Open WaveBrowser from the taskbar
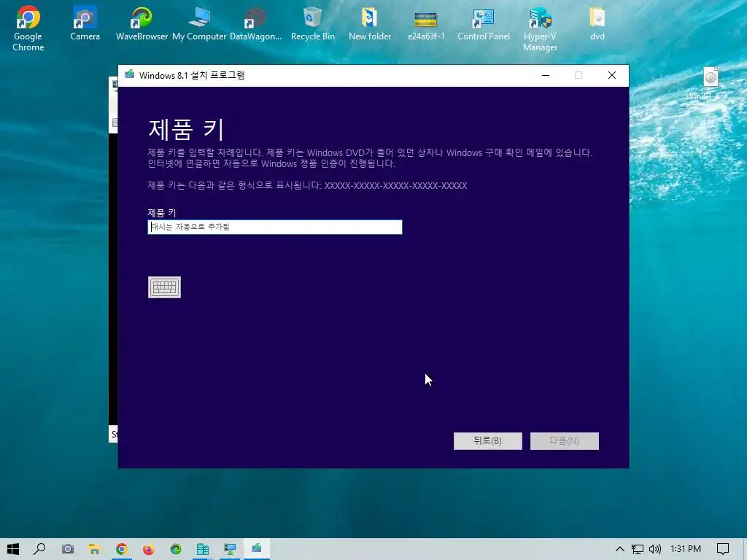This screenshot has height=560, width=747. click(176, 549)
